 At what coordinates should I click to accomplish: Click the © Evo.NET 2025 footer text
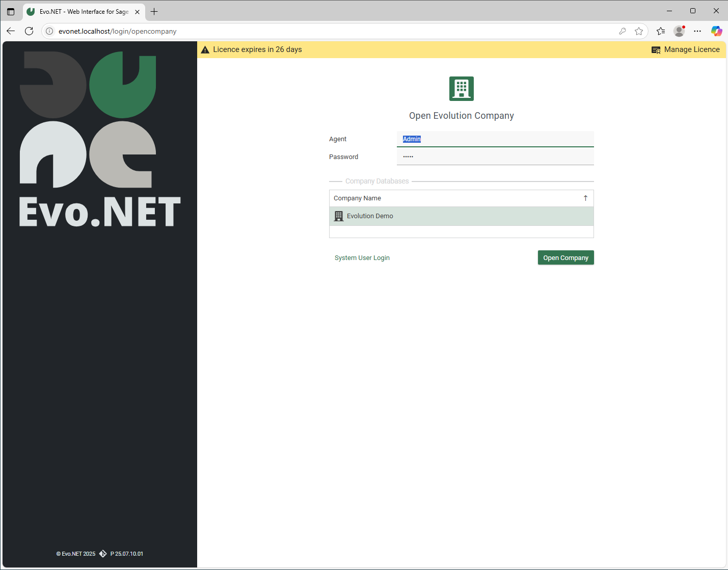pyautogui.click(x=76, y=554)
